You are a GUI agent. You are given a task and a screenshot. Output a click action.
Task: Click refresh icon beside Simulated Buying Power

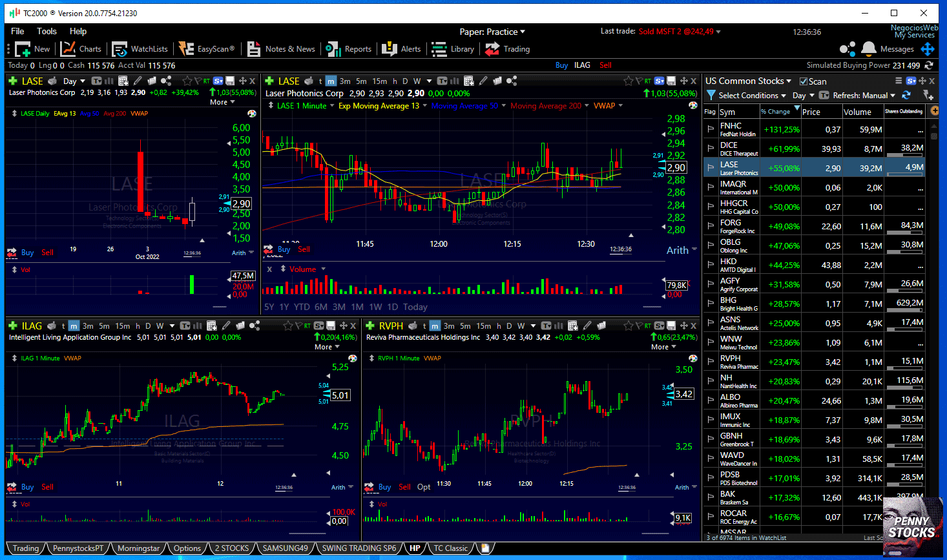click(929, 65)
